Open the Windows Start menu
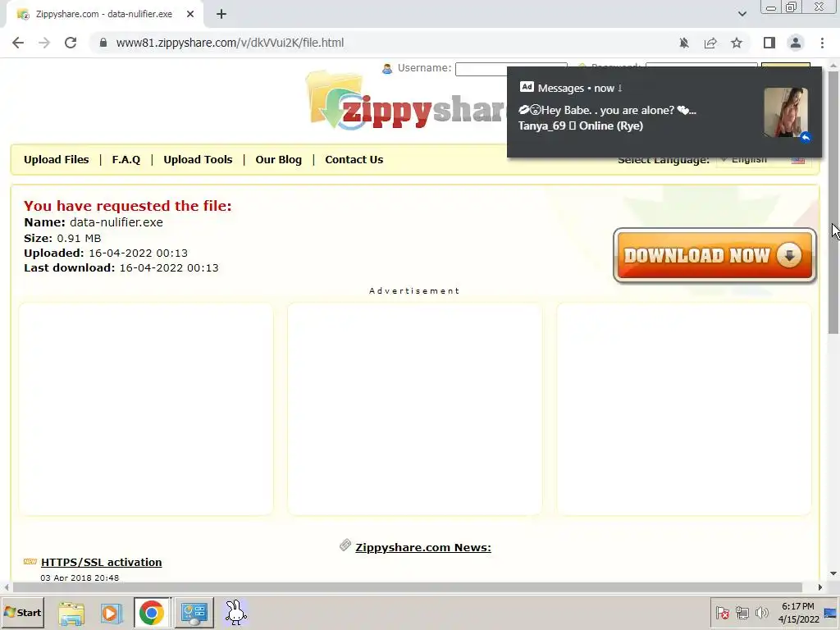The height and width of the screenshot is (630, 840). [x=22, y=612]
